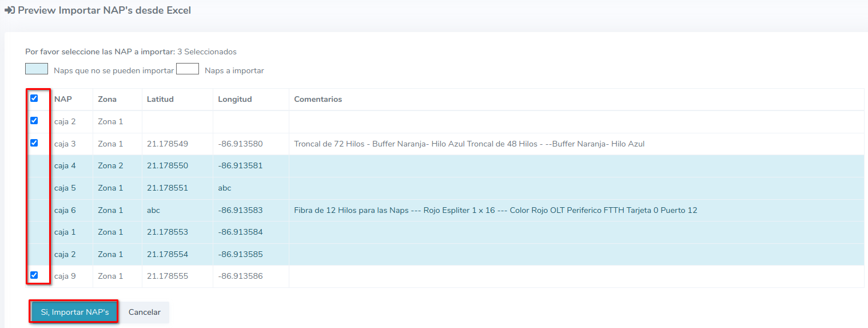Uncheck the checkbox for caja 3
This screenshot has width=868, height=328.
pyautogui.click(x=34, y=143)
